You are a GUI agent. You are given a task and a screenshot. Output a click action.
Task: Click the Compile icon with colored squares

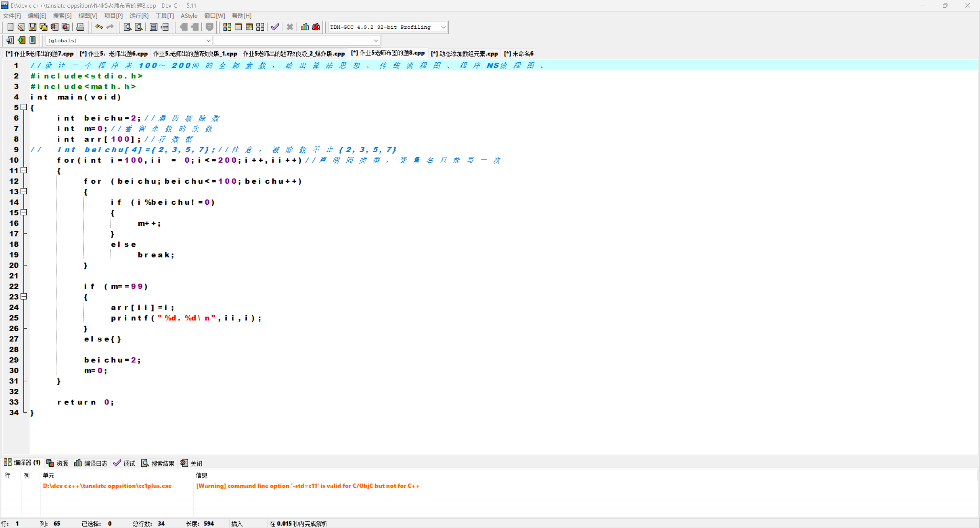pos(227,27)
